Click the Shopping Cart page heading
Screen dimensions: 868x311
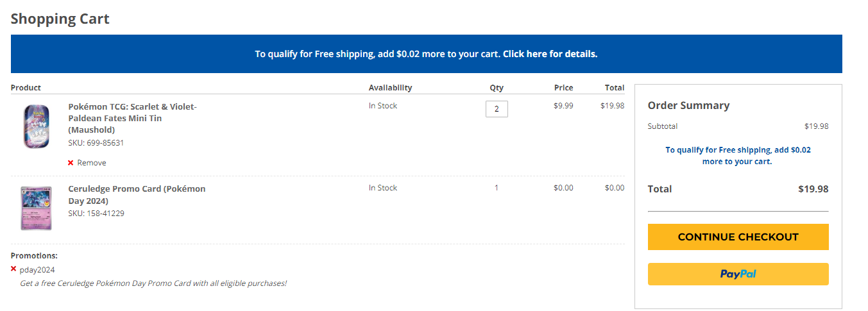pos(60,19)
